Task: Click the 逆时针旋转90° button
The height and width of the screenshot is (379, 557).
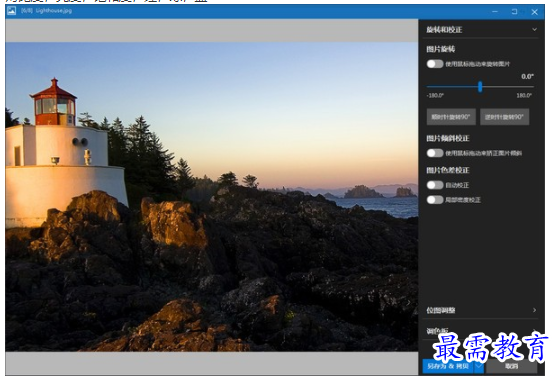Action: click(x=504, y=117)
